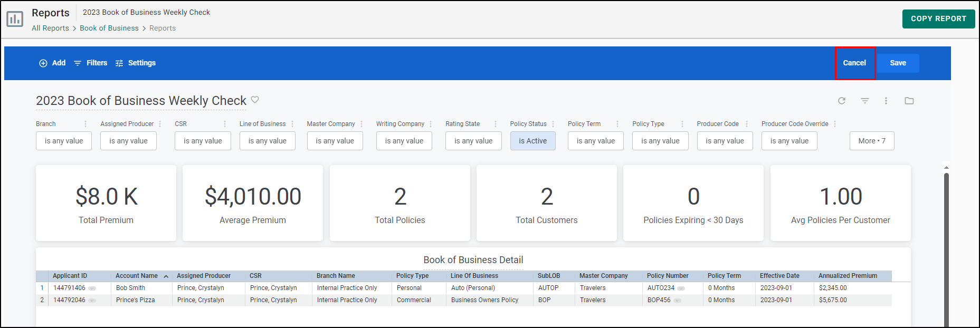Click the Add plus icon

[x=43, y=63]
